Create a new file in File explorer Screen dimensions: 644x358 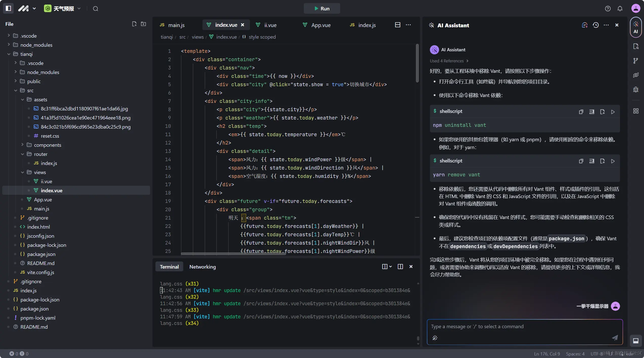[134, 24]
